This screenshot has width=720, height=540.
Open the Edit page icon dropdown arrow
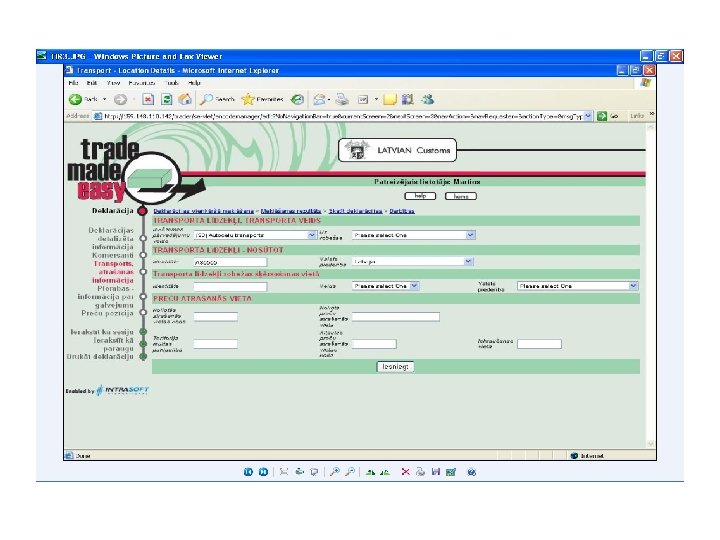pyautogui.click(x=376, y=99)
